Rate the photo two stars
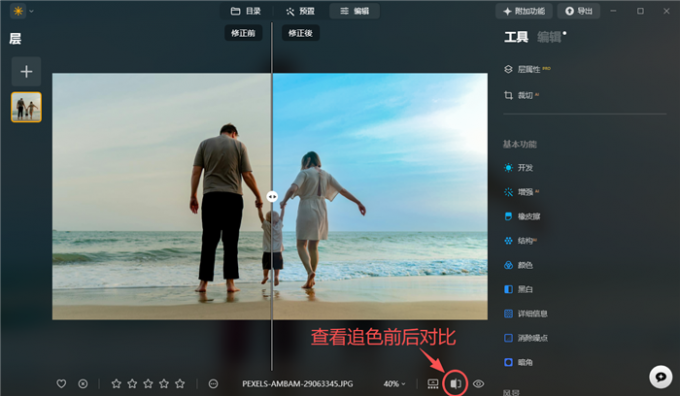 (x=132, y=383)
